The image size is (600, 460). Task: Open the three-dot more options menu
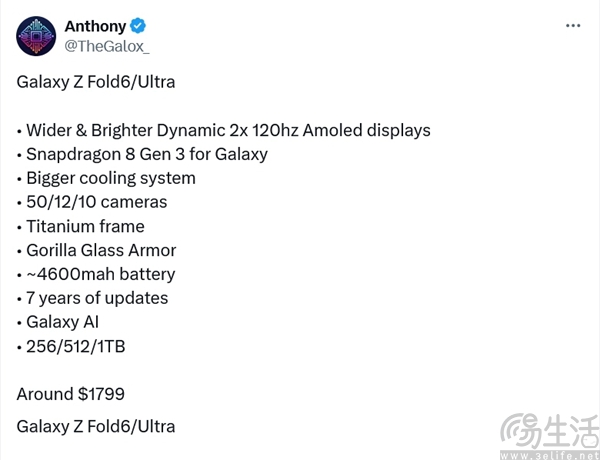pos(572,26)
